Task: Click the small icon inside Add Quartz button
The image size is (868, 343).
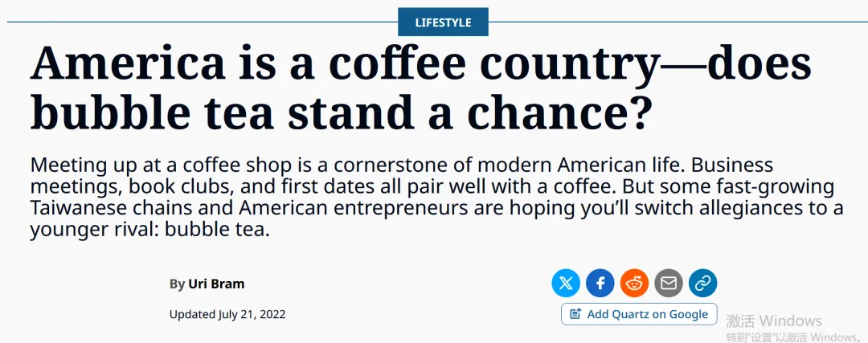Action: [575, 314]
